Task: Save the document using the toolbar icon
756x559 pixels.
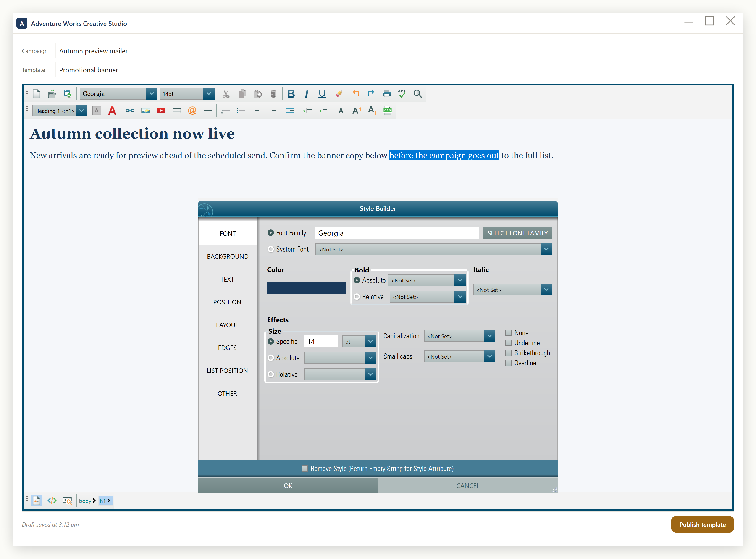Action: [67, 94]
